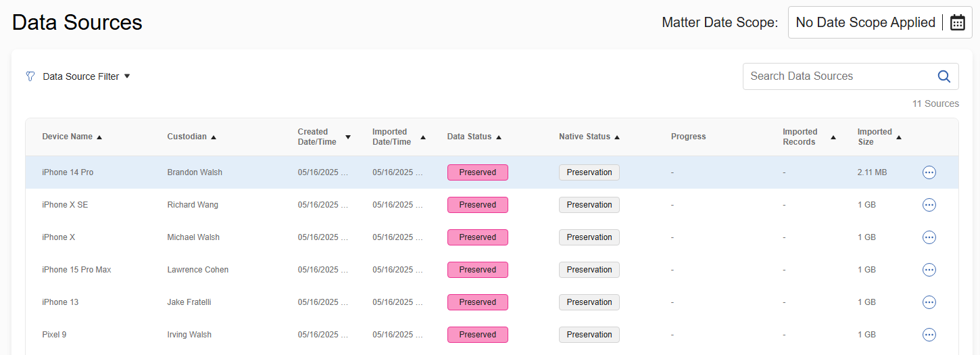Click custodian Michael Walsh

(193, 237)
